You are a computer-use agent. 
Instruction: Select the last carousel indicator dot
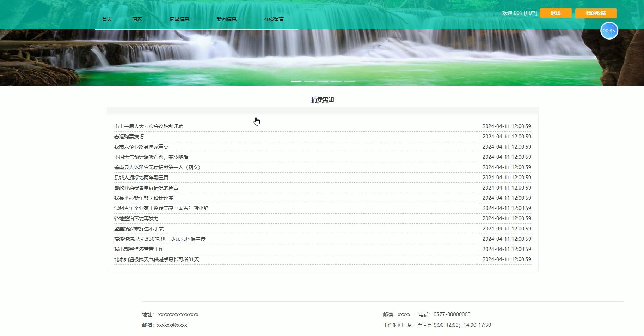tap(349, 81)
